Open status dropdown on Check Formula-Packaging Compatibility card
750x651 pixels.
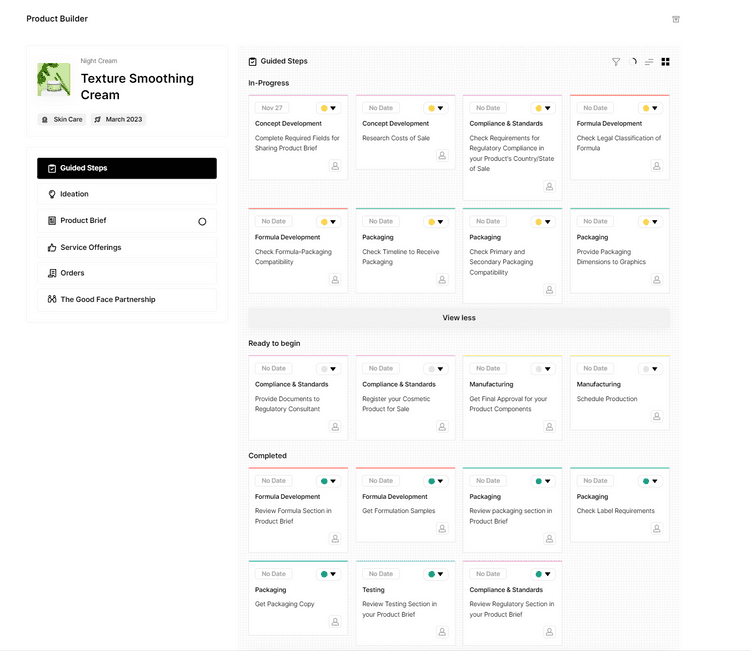click(329, 222)
